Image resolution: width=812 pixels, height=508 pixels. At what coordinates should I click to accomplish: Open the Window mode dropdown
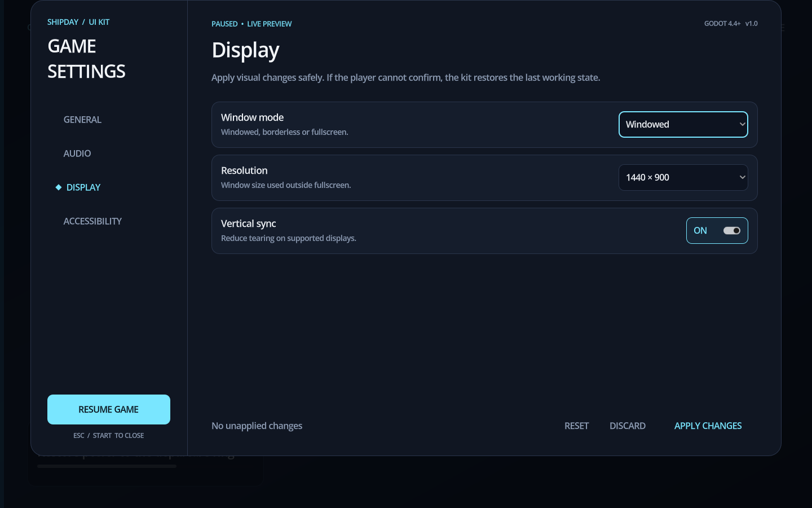[x=683, y=124]
